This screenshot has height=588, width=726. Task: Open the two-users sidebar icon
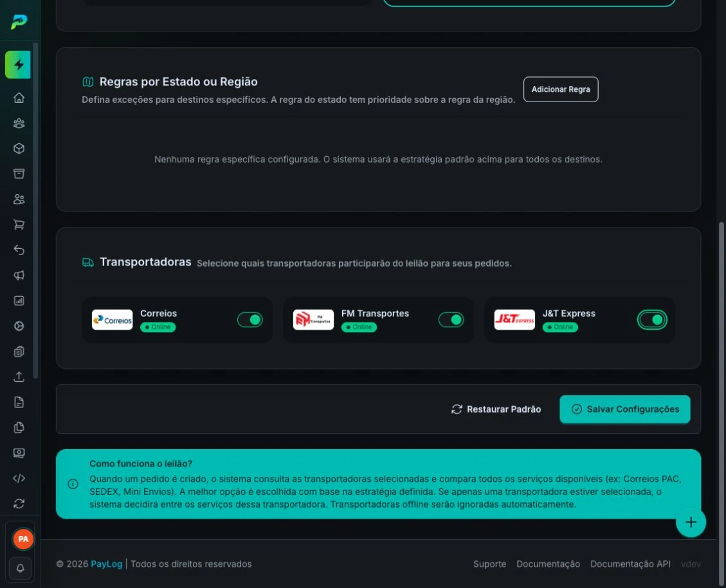click(x=19, y=199)
